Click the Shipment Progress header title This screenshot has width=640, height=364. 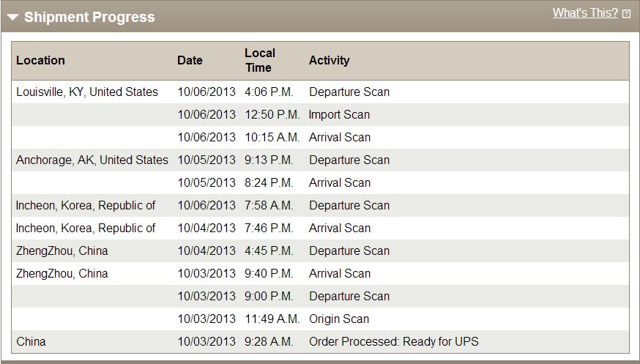tap(89, 17)
